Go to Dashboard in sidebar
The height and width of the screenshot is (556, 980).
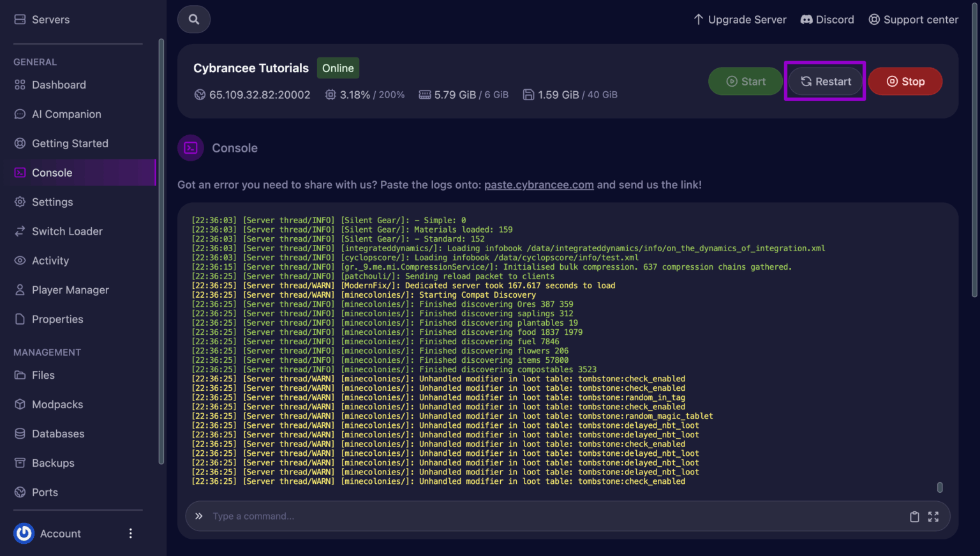pyautogui.click(x=50, y=85)
